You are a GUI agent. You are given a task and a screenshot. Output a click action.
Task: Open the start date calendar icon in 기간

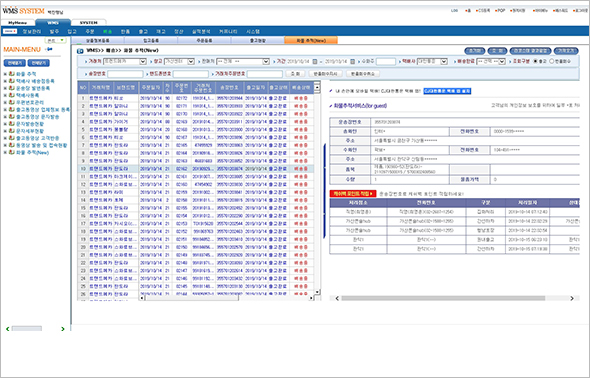click(x=315, y=61)
